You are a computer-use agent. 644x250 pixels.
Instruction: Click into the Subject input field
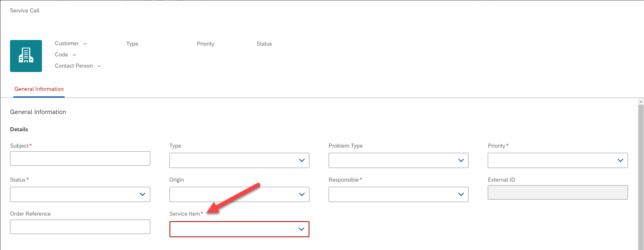tap(80, 158)
